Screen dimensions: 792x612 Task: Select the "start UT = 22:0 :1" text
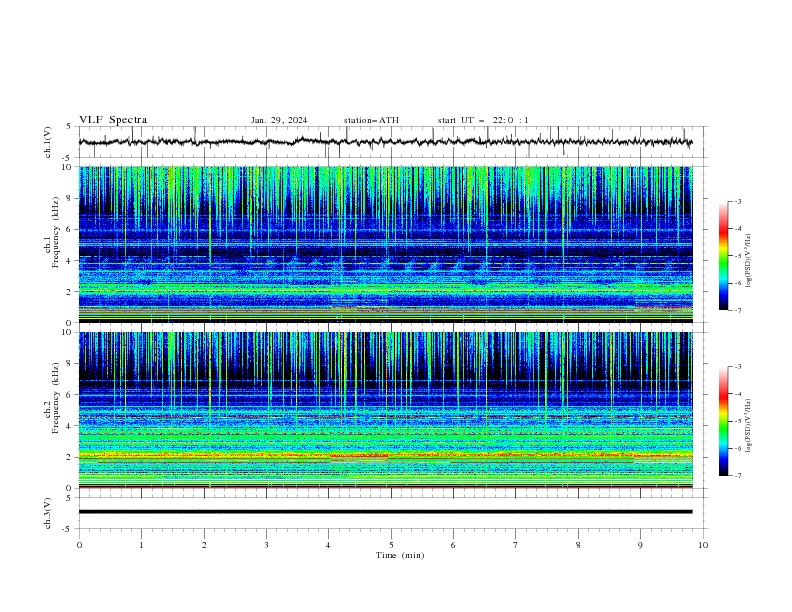click(483, 120)
